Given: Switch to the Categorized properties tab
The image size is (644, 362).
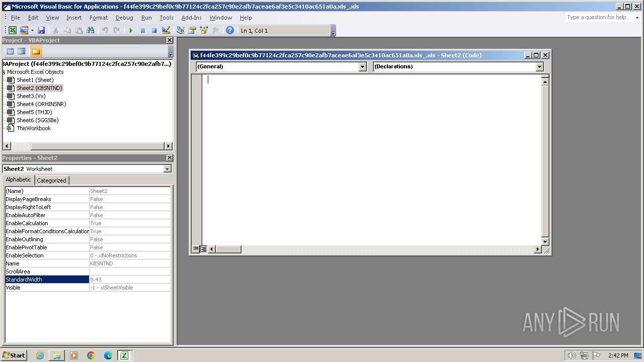Looking at the screenshot, I should tap(51, 180).
